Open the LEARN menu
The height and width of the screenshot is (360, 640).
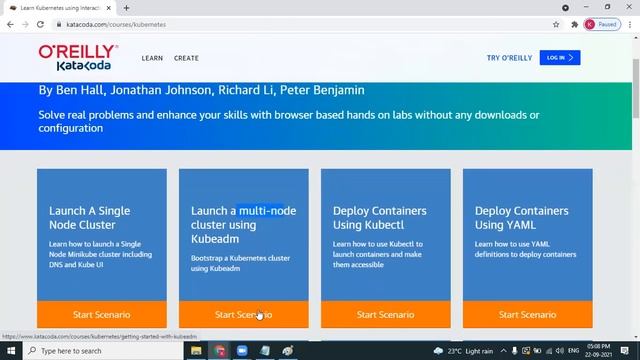pyautogui.click(x=152, y=58)
